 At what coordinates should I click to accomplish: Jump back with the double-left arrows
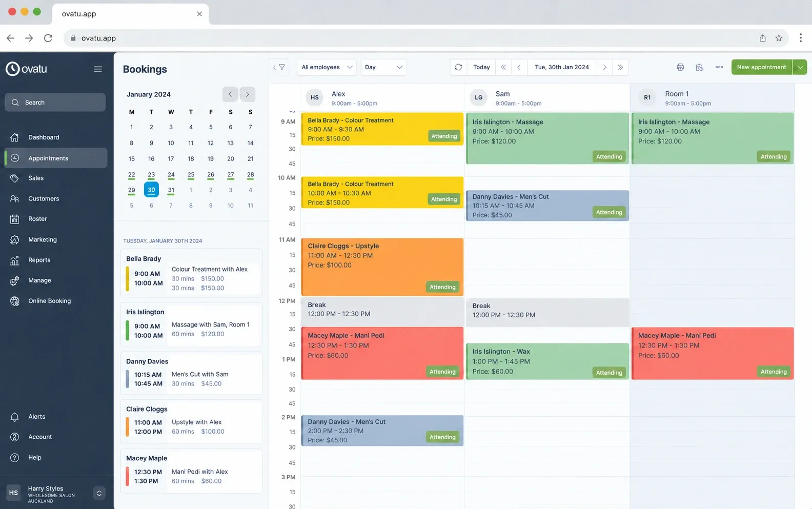[503, 67]
